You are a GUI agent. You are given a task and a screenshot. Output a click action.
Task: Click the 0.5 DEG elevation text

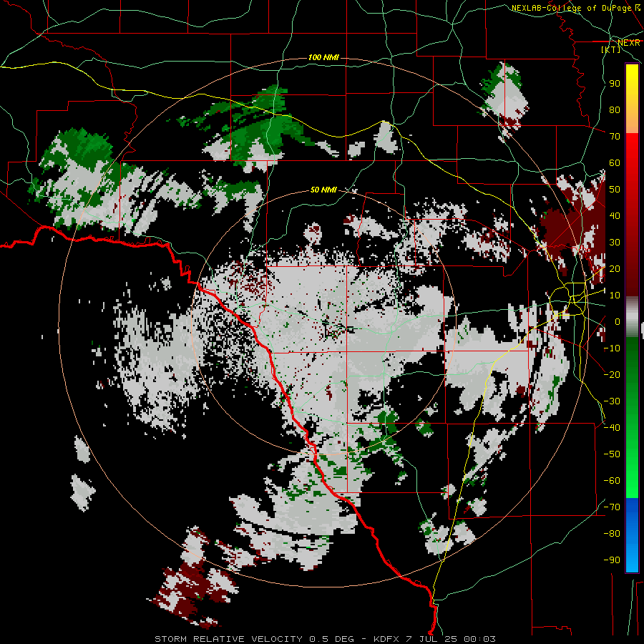point(331,639)
